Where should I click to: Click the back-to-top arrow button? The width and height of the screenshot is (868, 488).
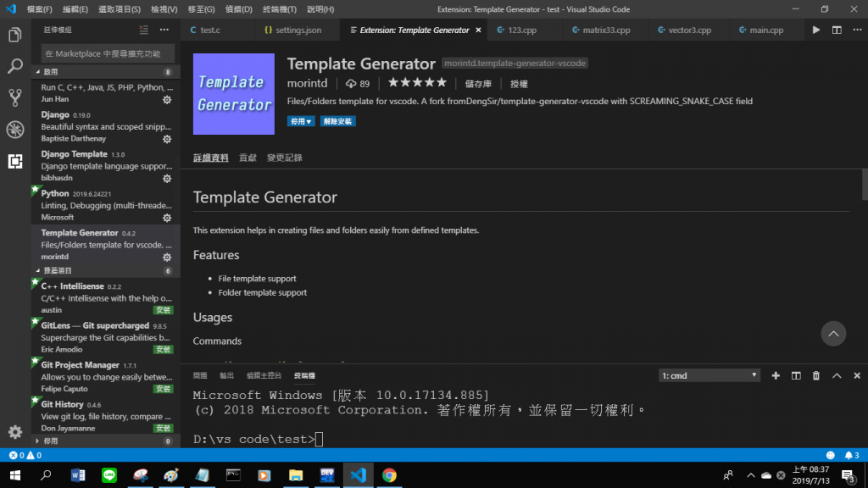[833, 334]
